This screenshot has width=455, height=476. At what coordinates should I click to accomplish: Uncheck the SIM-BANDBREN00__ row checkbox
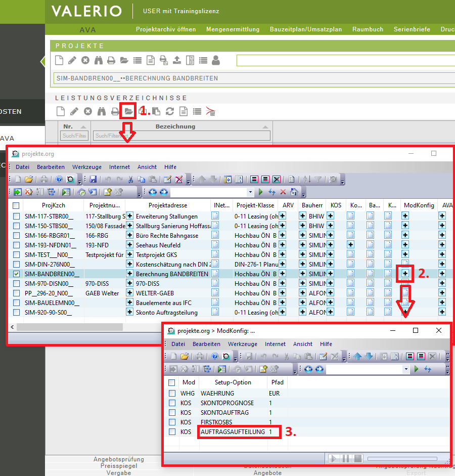[16, 274]
